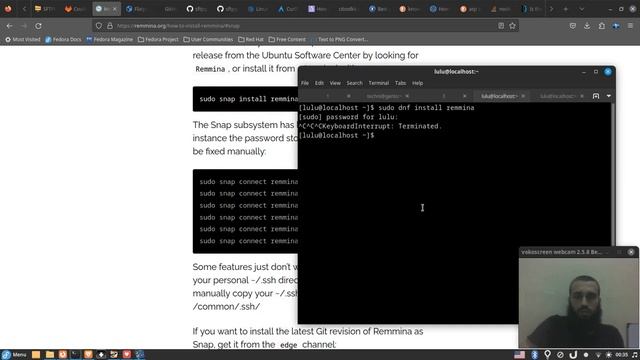Toggle reader view icon in address bar
This screenshot has width=640, height=360.
click(501, 26)
